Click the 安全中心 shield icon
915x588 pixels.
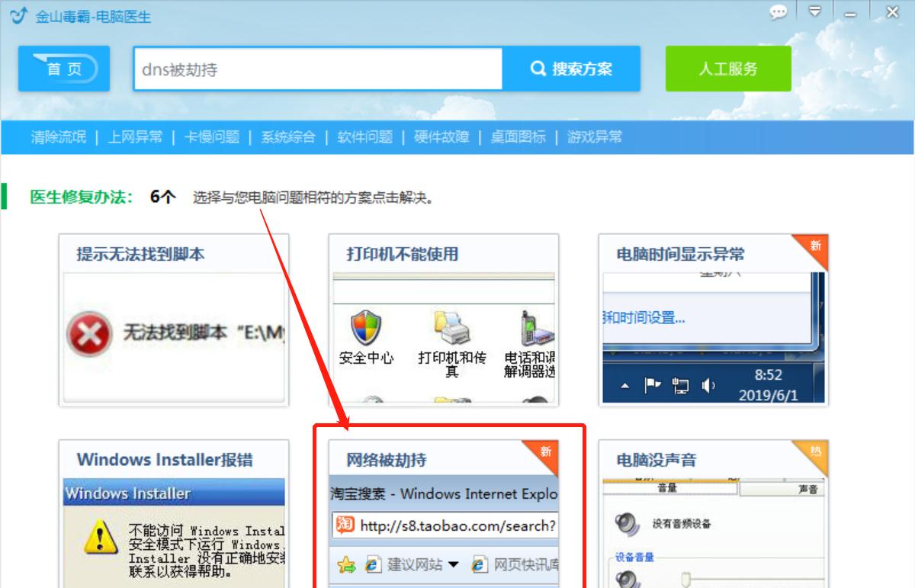[x=366, y=326]
